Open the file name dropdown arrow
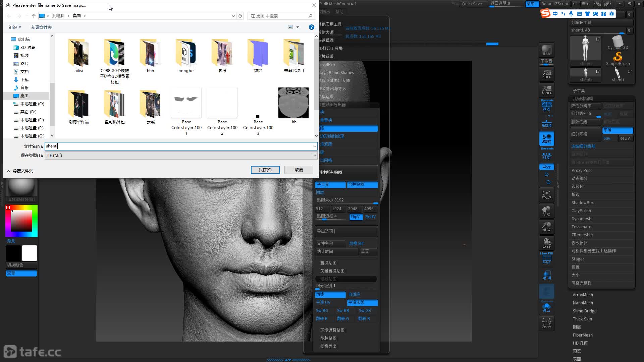This screenshot has width=644, height=362. (314, 146)
